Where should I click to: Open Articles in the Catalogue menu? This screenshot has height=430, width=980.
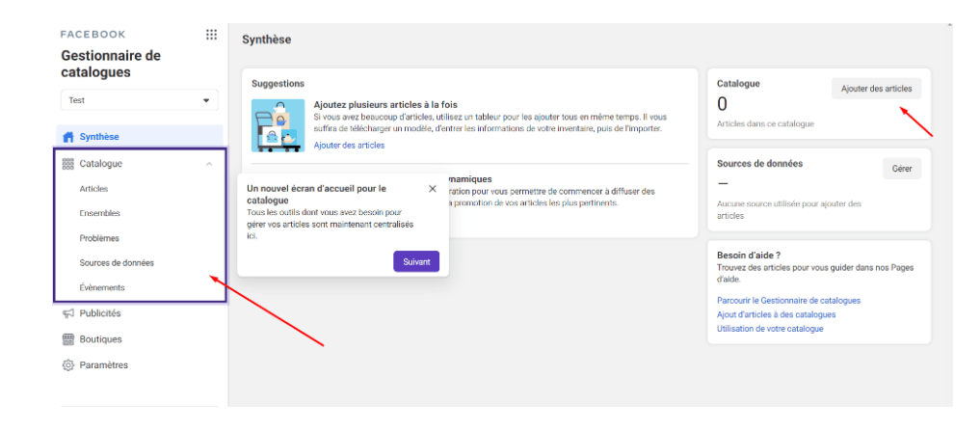[x=93, y=189]
